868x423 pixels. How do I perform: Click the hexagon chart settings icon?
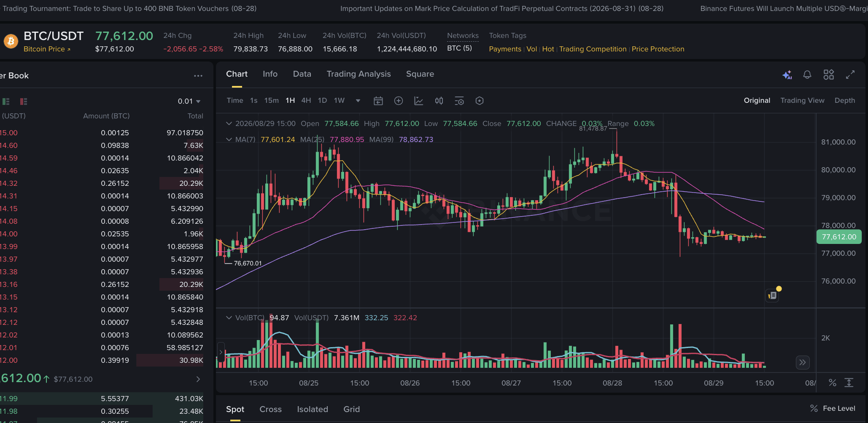(x=479, y=101)
